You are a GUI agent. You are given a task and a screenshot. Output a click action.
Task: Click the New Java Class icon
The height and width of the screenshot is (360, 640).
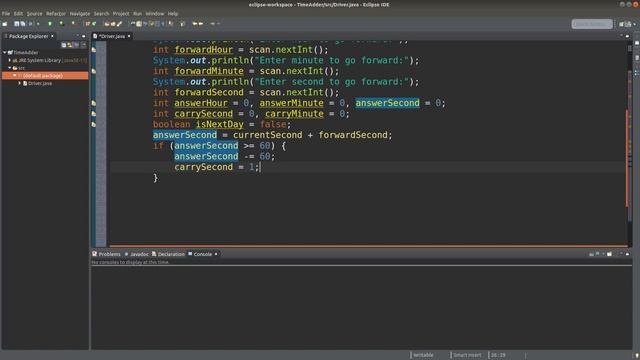94,24
